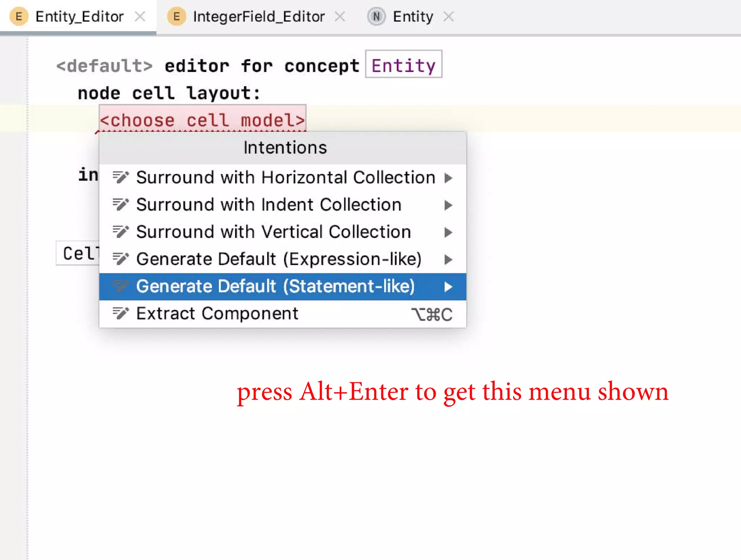Switch to the IntegerField_Editor tab
Image resolution: width=741 pixels, height=560 pixels.
point(258,17)
